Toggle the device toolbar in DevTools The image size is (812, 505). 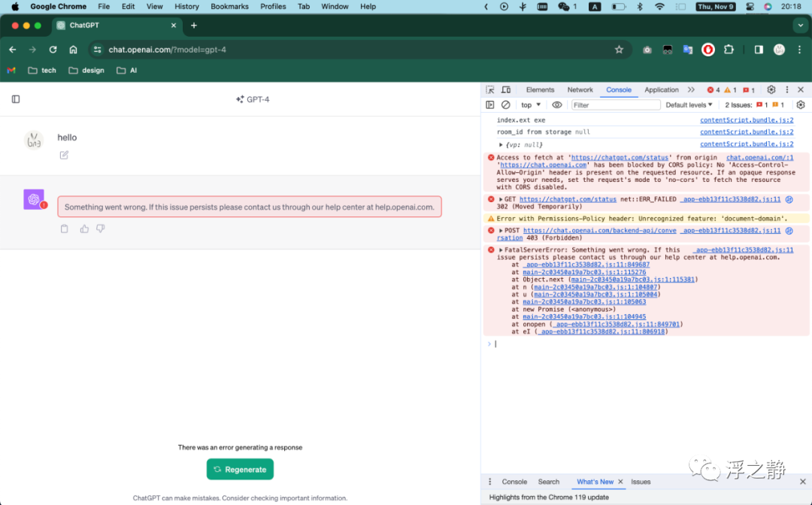click(506, 89)
